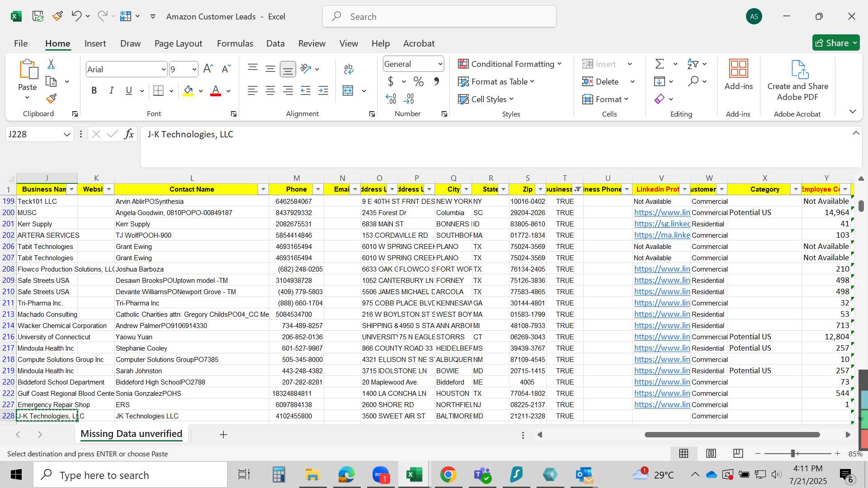Click the AutoSum sigma icon

[x=660, y=64]
